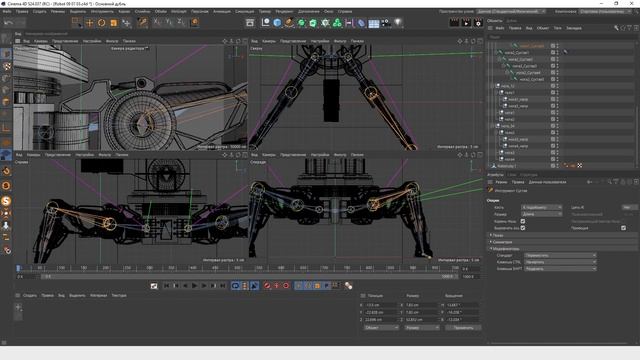
Task: Toggle visibility box of bottom tagged object row
Action: tap(553, 166)
